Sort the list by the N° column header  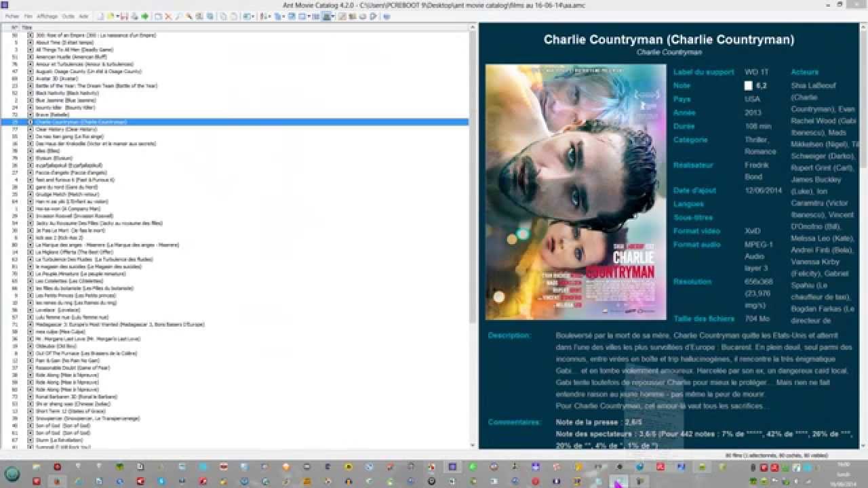[10, 27]
